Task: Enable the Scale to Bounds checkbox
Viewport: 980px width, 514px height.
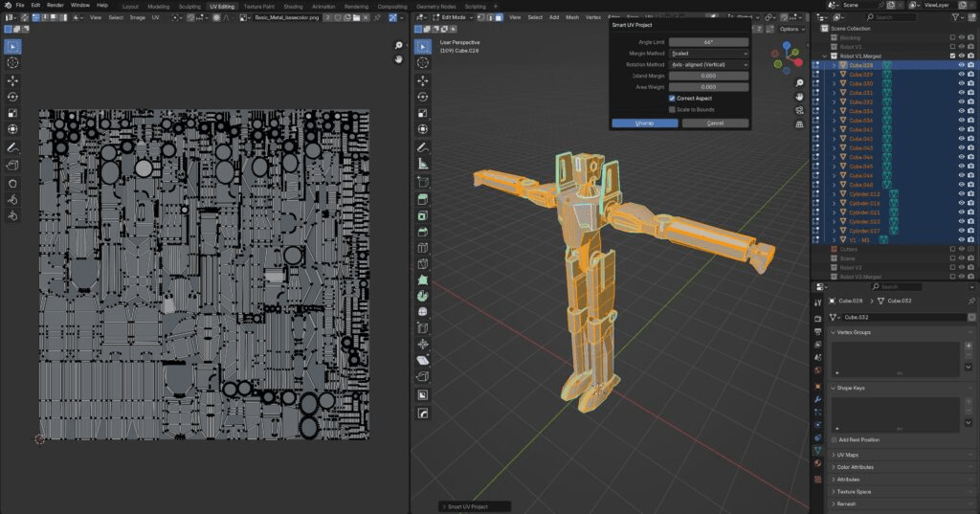Action: point(672,109)
